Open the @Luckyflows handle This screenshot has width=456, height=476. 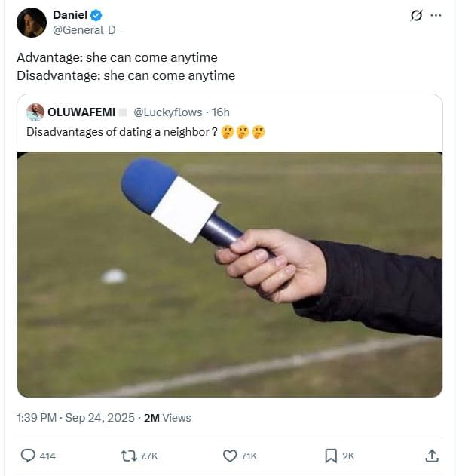167,112
